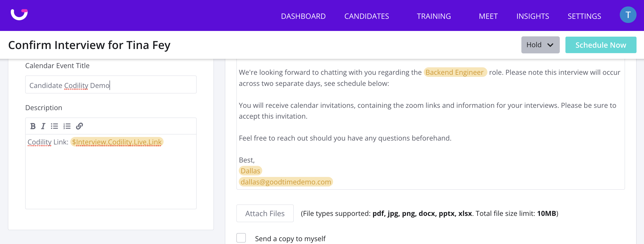
Task: Open the Dashboard menu item
Action: click(x=303, y=16)
